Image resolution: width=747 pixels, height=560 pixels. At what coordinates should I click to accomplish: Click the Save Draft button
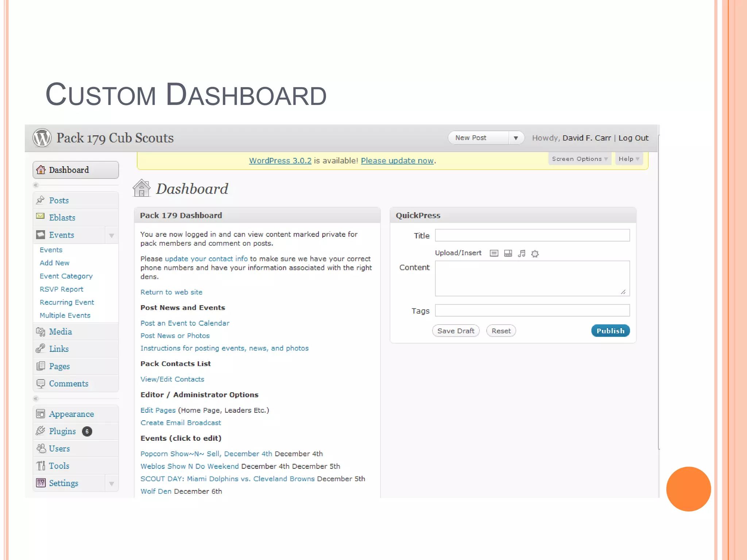click(456, 331)
